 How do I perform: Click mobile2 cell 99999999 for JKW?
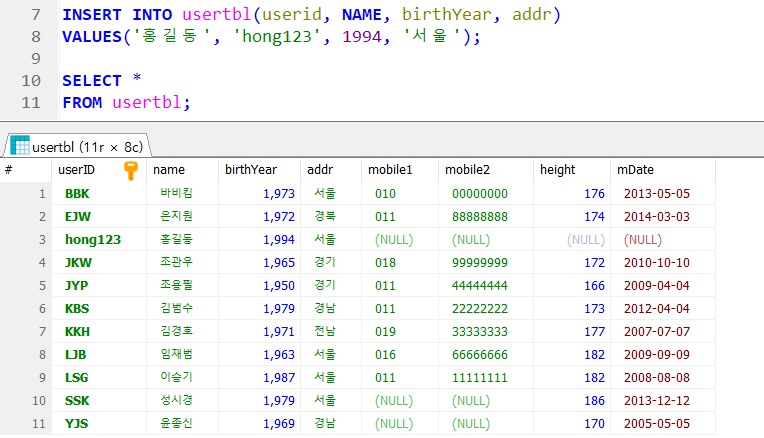click(x=480, y=263)
